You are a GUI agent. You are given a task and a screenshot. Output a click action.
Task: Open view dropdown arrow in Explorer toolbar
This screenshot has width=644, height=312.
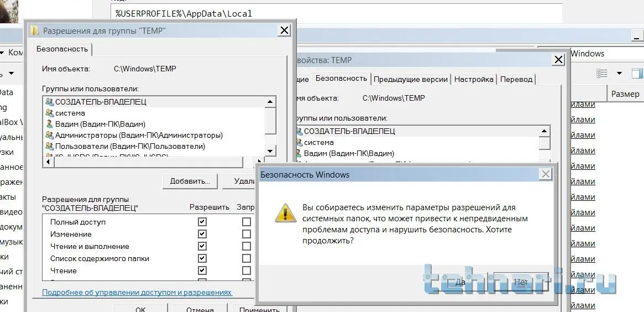click(x=619, y=73)
